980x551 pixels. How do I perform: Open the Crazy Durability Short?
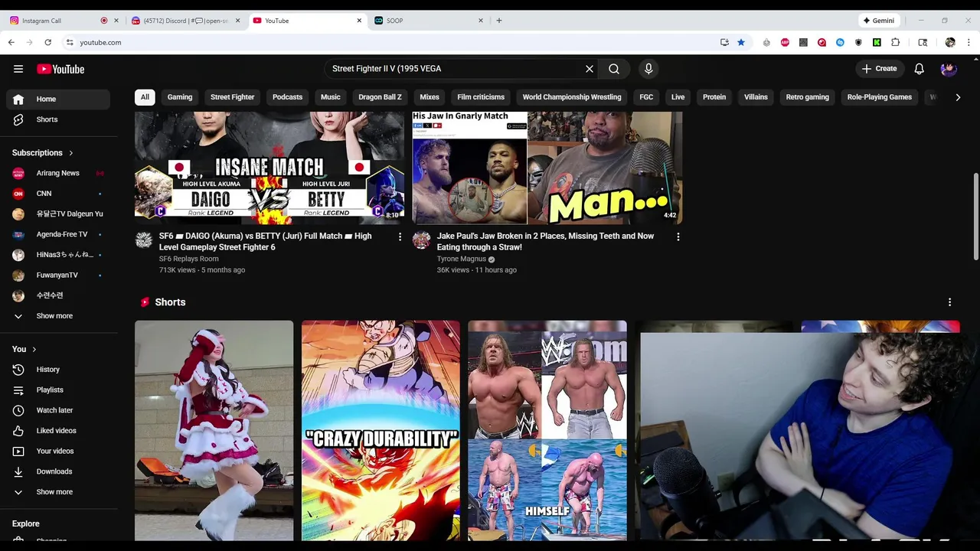coord(381,430)
